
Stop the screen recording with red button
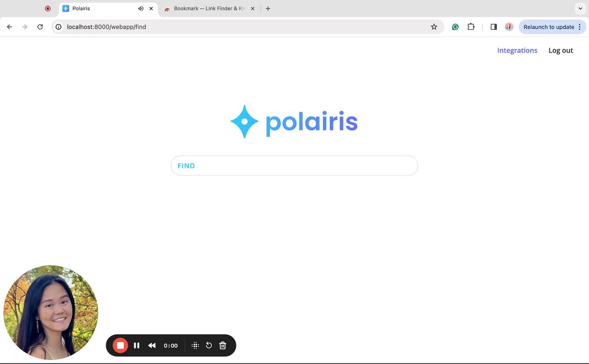120,345
